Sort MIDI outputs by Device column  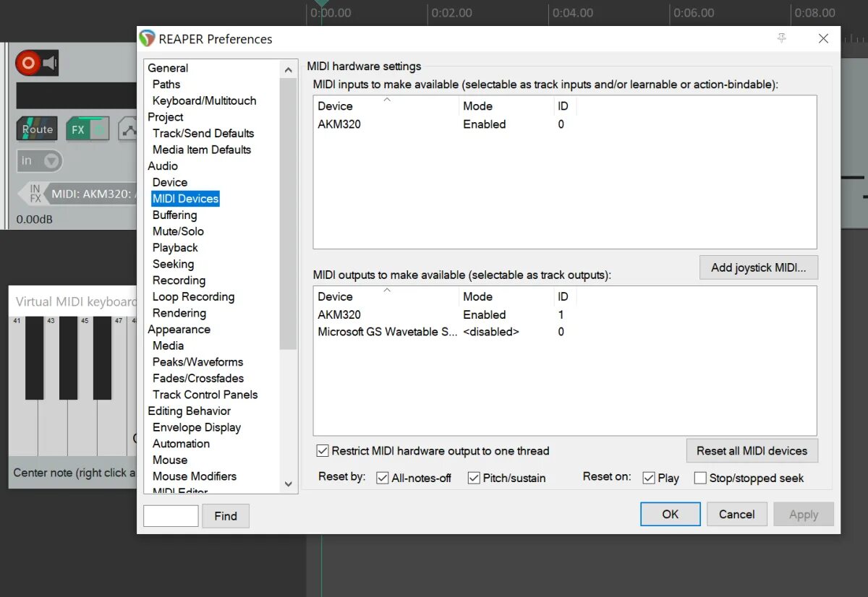387,296
